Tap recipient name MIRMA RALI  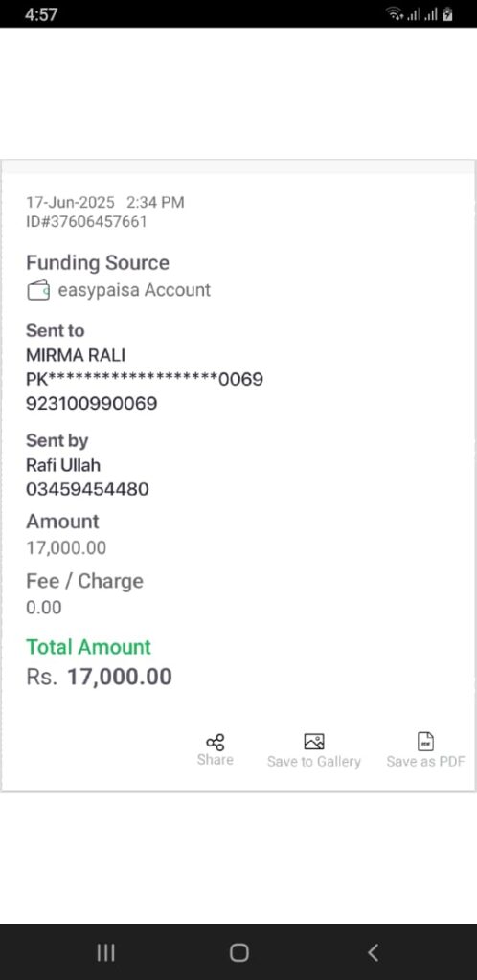coord(76,355)
